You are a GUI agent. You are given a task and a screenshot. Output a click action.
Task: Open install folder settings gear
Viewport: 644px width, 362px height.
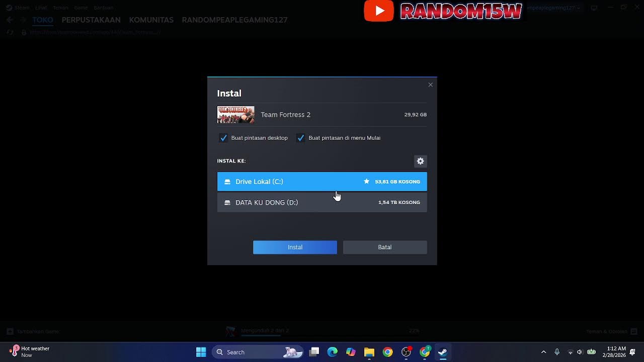[x=420, y=161]
